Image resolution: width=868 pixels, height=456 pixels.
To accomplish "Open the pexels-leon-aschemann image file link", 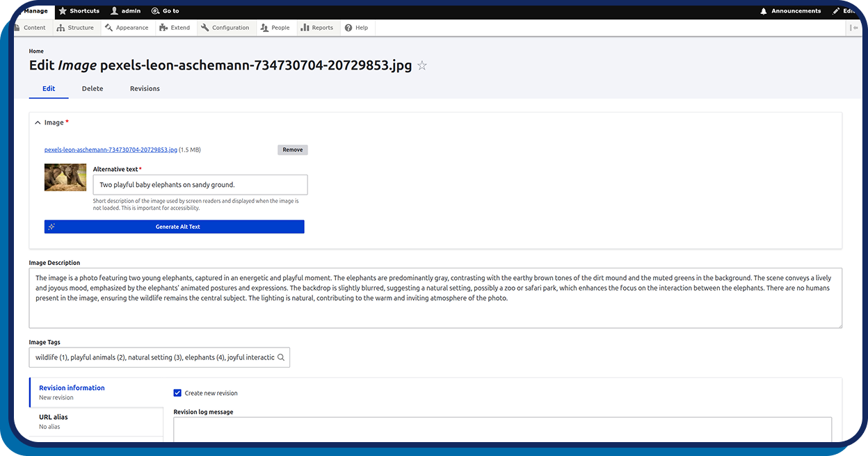I will pyautogui.click(x=111, y=149).
